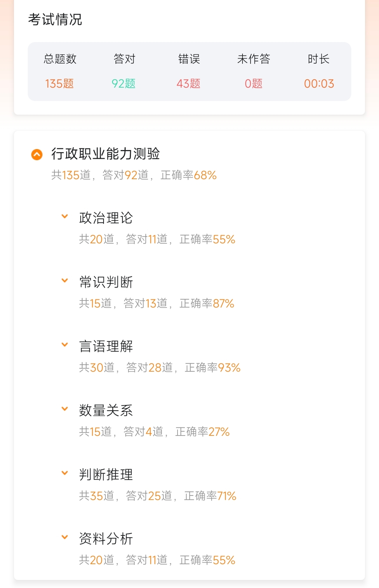This screenshot has width=379, height=588.
Task: Tap the 错误 43题 statistic
Action: click(x=188, y=83)
